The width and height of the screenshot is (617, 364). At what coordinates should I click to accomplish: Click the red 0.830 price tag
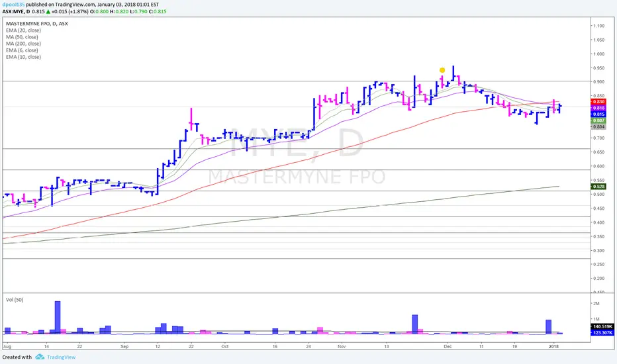[x=598, y=101]
